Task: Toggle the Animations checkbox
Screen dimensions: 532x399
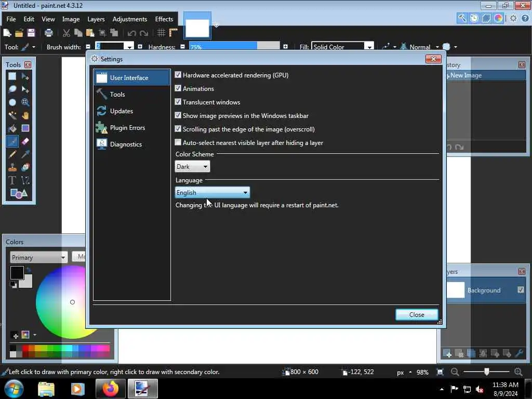Action: point(178,88)
